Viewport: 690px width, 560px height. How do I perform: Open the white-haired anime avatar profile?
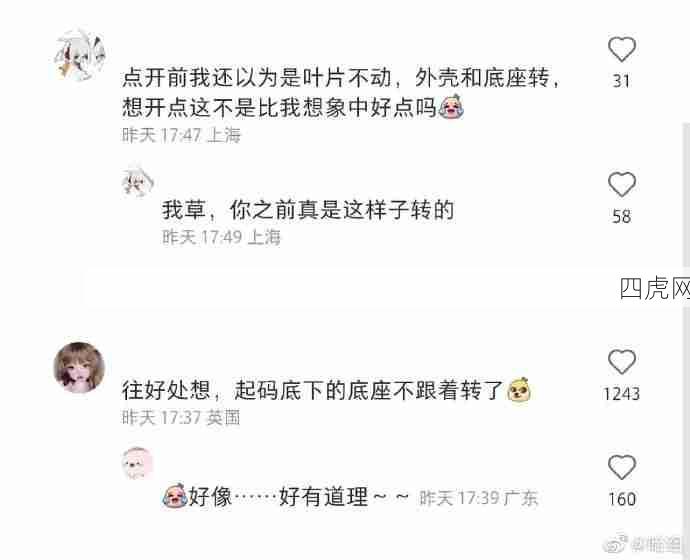pyautogui.click(x=79, y=56)
